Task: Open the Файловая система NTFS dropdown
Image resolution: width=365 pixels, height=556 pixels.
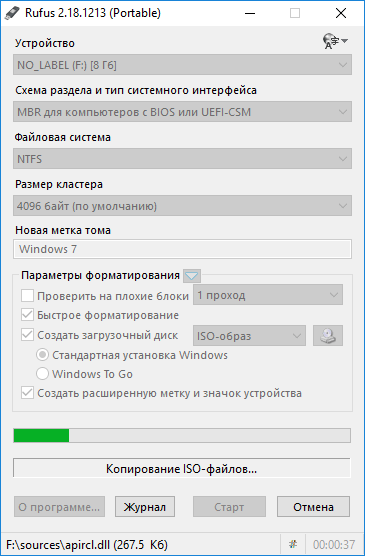Action: (x=182, y=159)
